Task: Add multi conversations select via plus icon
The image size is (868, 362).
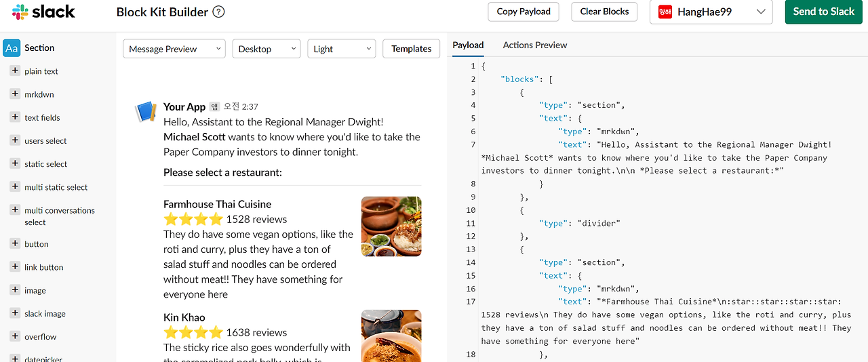Action: 14,209
